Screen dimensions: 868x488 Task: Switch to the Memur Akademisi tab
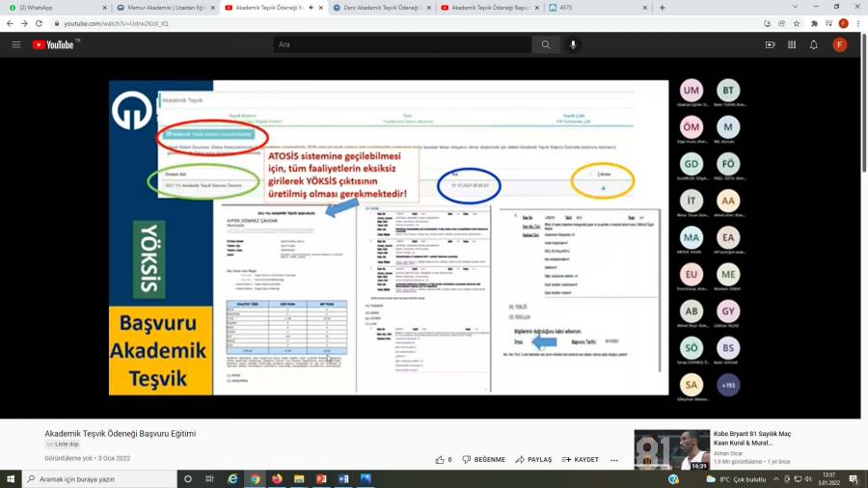click(x=164, y=7)
